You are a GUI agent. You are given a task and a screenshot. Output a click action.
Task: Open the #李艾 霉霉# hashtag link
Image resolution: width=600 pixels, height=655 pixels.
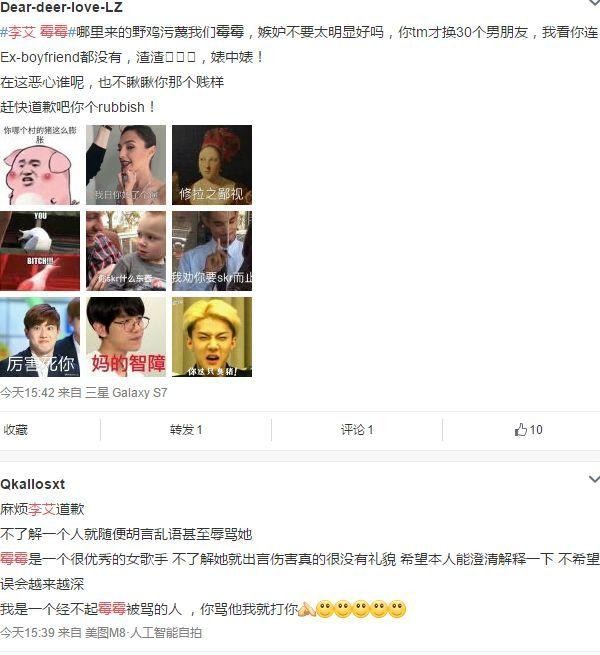(x=38, y=32)
